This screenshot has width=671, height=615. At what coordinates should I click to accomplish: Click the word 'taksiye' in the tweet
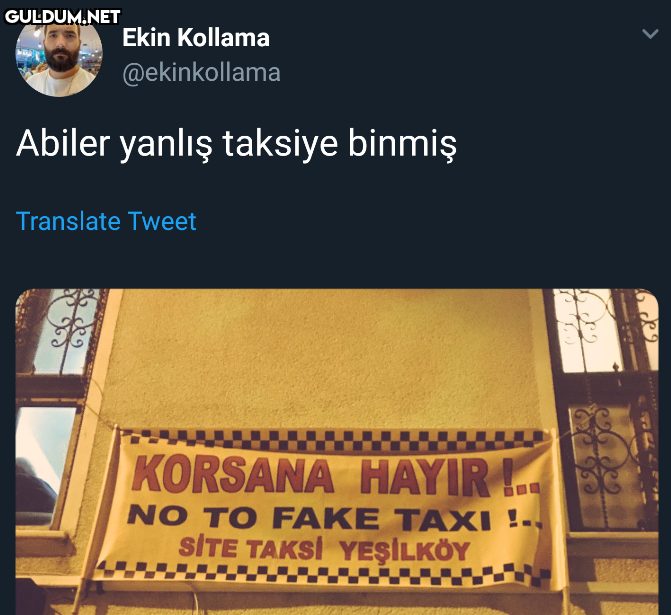click(x=281, y=144)
